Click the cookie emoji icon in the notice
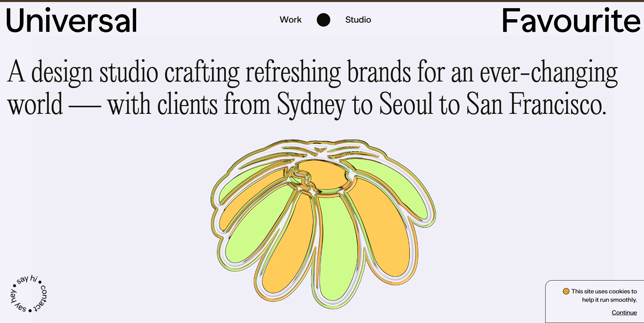The height and width of the screenshot is (323, 644). click(566, 291)
